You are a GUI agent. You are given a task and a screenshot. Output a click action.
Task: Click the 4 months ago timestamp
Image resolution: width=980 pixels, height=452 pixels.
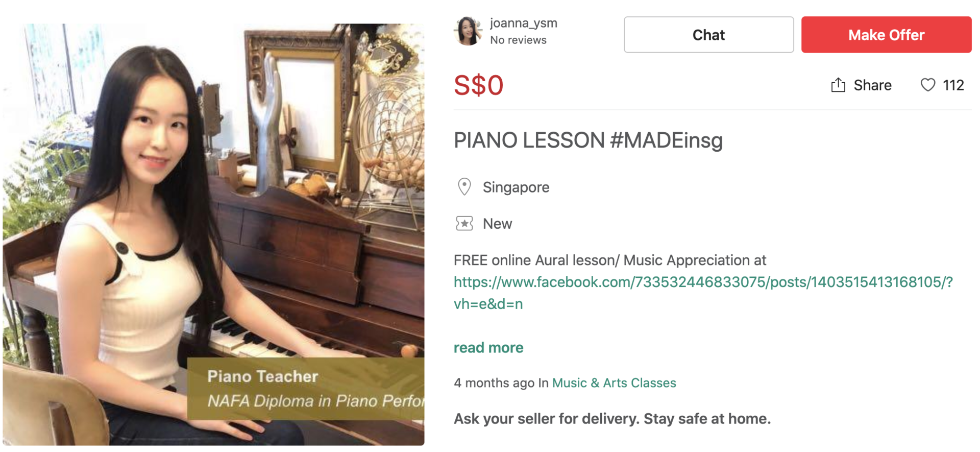[494, 383]
